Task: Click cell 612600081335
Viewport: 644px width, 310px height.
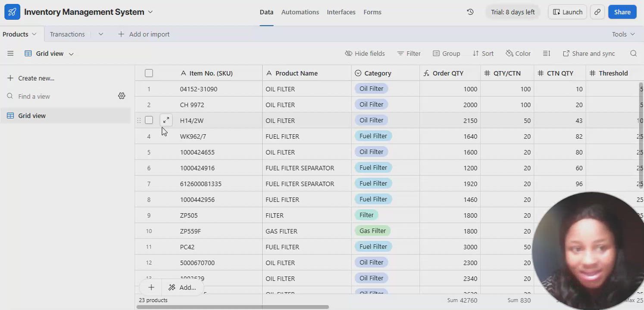Action: click(219, 184)
